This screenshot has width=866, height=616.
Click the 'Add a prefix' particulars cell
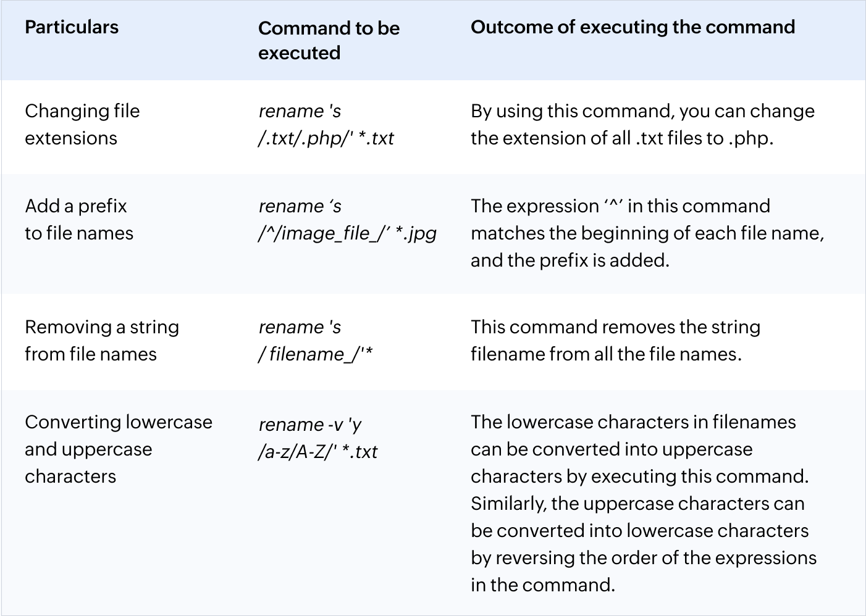point(76,206)
